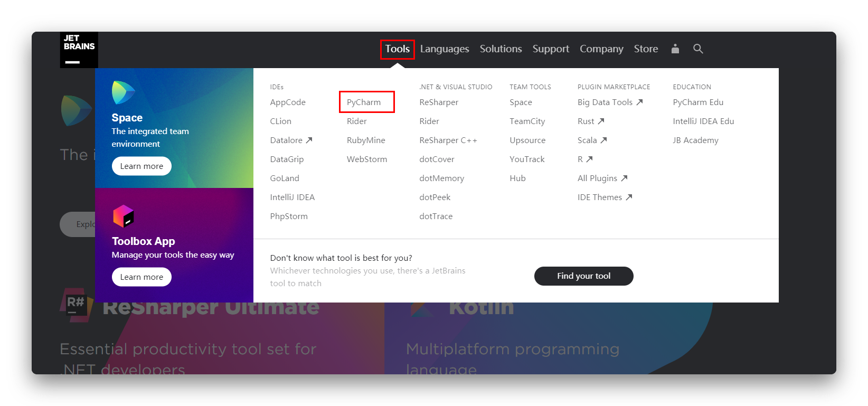Open the RubyMine link
868x406 pixels.
[366, 140]
